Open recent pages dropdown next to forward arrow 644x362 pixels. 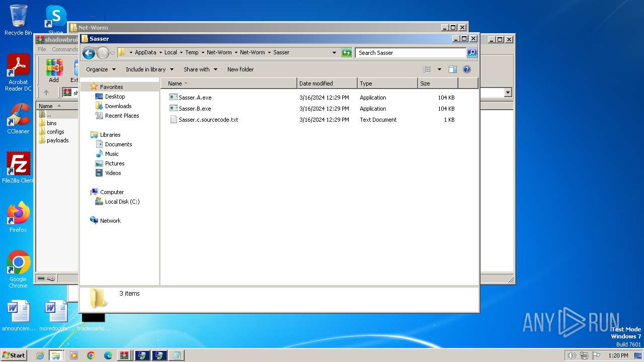tap(113, 53)
